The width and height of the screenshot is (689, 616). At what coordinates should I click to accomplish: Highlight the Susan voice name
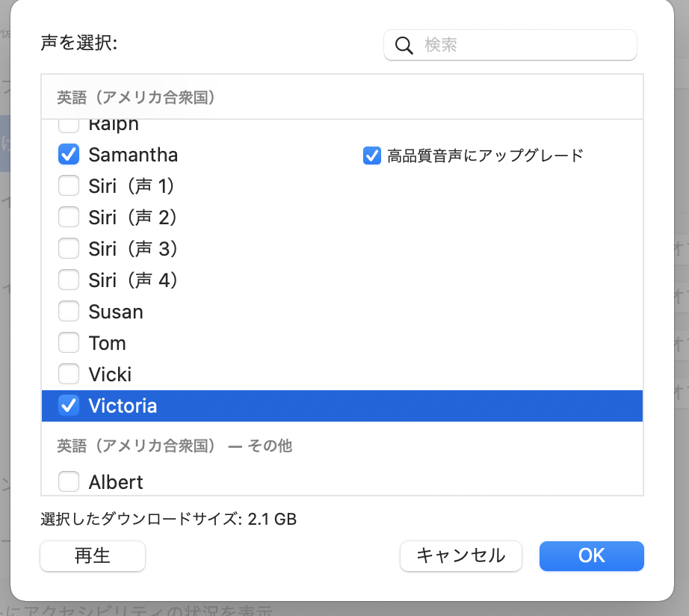[116, 312]
